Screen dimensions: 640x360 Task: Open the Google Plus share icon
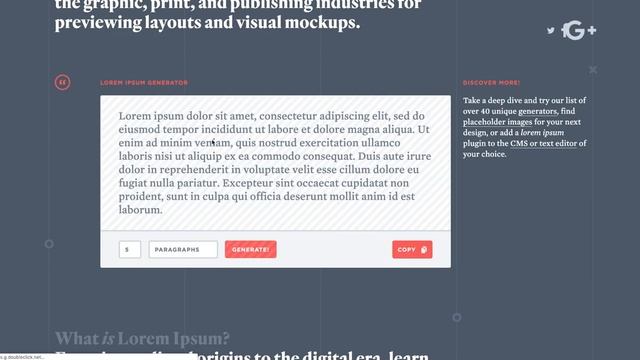pos(582,31)
